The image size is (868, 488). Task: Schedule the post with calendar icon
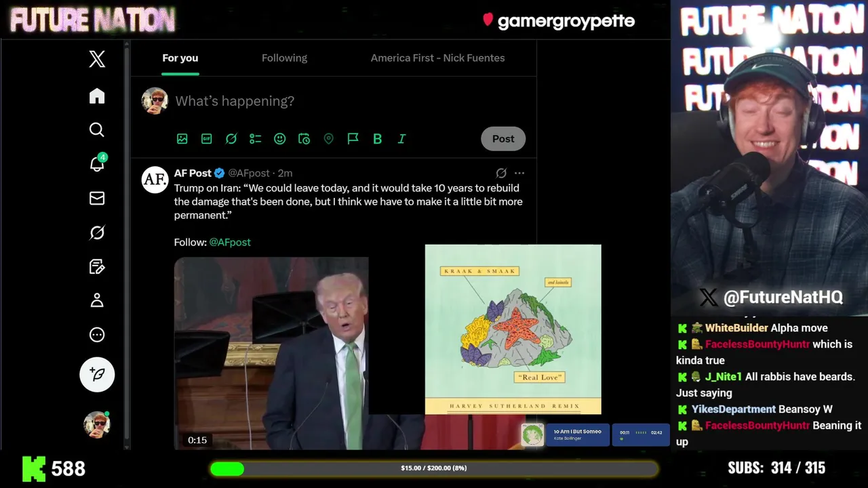(304, 139)
